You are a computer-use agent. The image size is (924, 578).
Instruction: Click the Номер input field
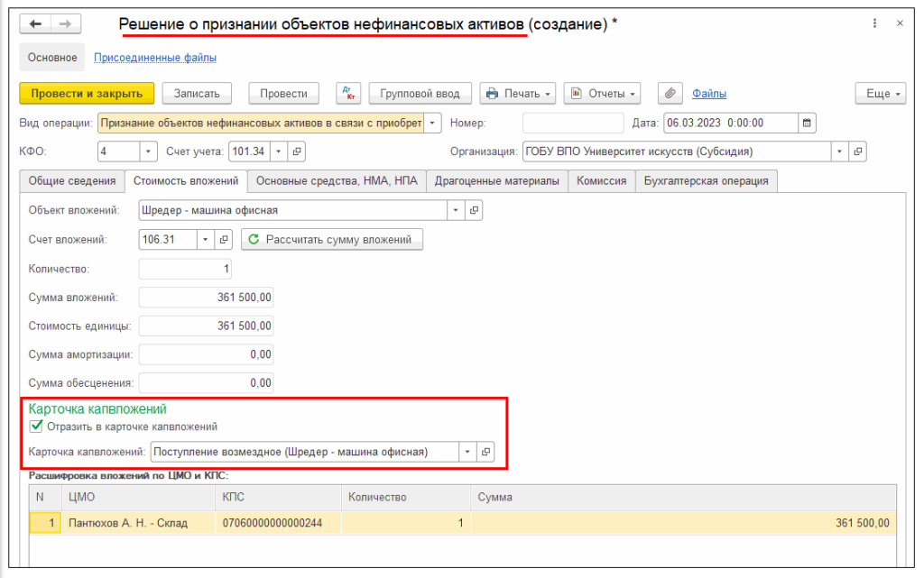[573, 123]
